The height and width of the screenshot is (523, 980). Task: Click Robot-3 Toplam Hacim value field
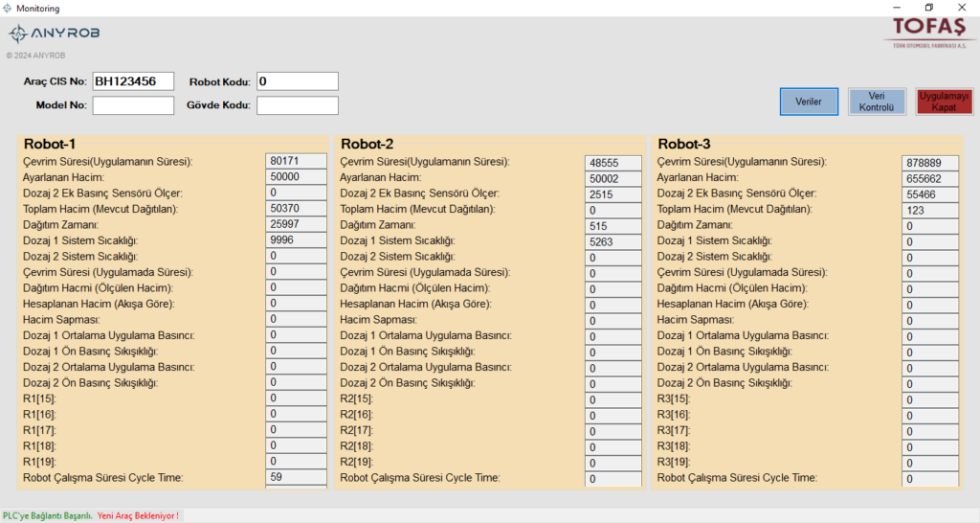click(x=930, y=211)
